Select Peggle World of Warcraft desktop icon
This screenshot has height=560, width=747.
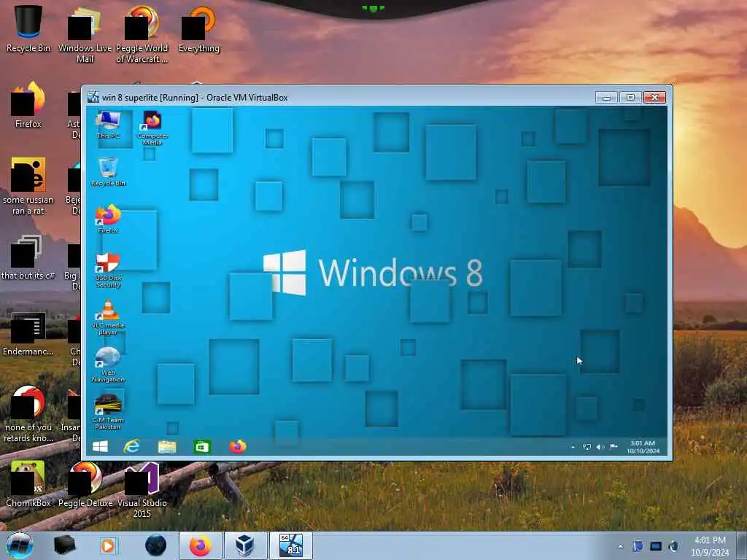tap(142, 34)
